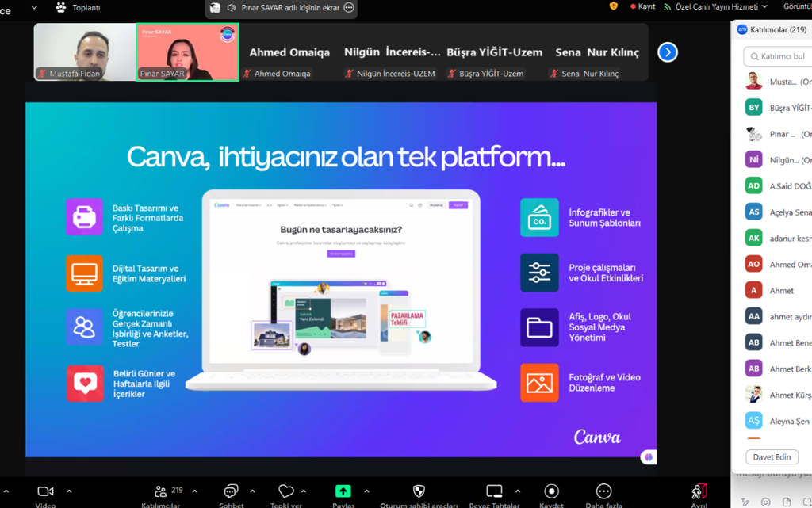Show next participants with the blue arrow
This screenshot has width=812, height=508.
[x=668, y=52]
